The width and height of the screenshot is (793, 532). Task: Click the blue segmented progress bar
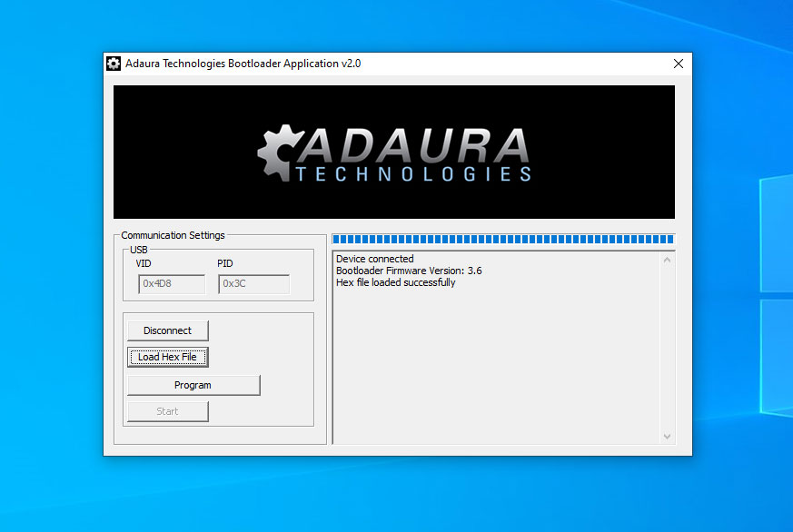[x=502, y=240]
